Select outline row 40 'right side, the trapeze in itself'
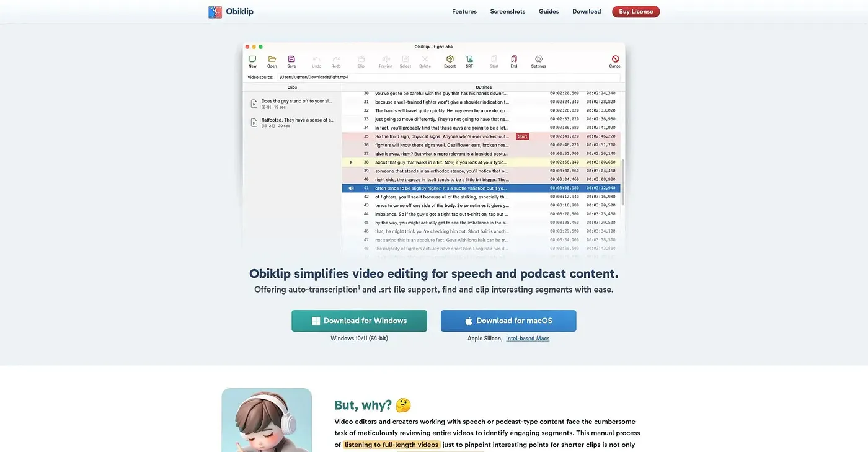868x452 pixels. tap(482, 179)
